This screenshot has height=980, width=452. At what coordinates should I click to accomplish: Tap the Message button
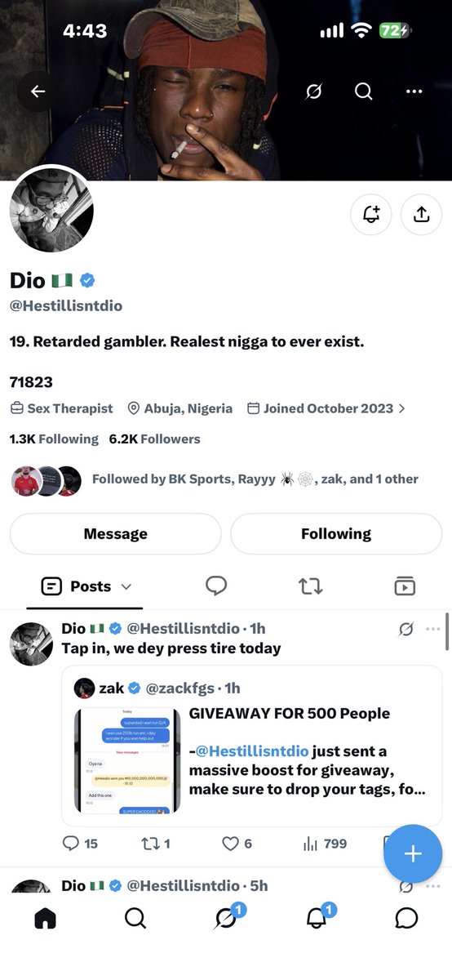pyautogui.click(x=116, y=534)
